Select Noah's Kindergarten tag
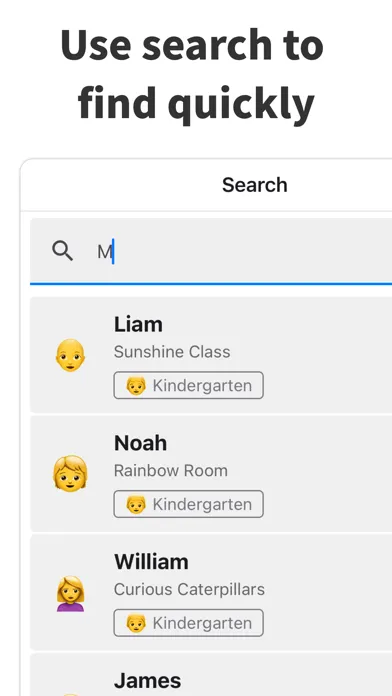 (x=189, y=504)
